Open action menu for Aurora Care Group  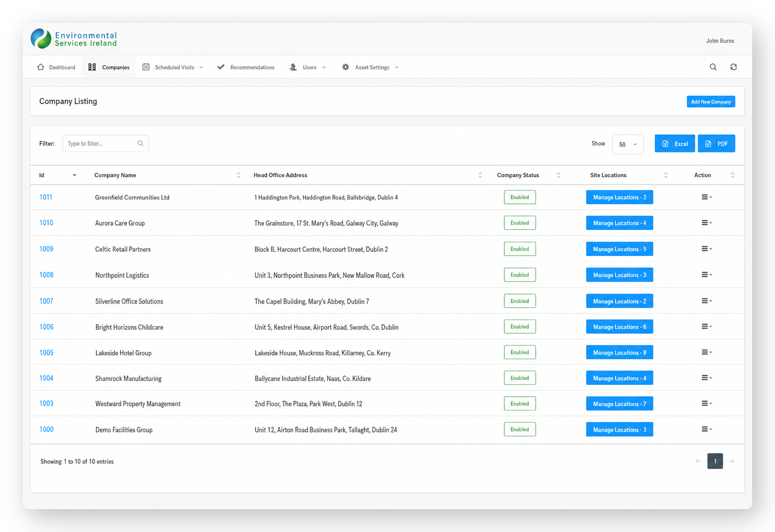coord(707,223)
